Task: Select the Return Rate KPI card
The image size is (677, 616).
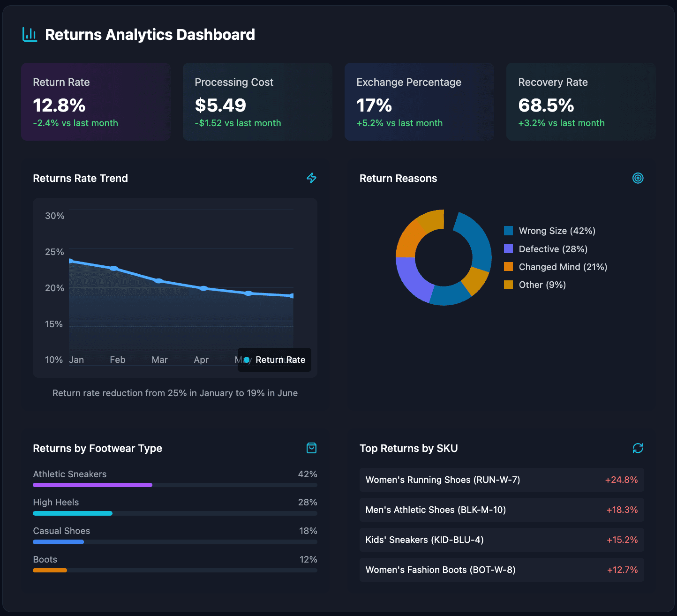Action: click(96, 101)
